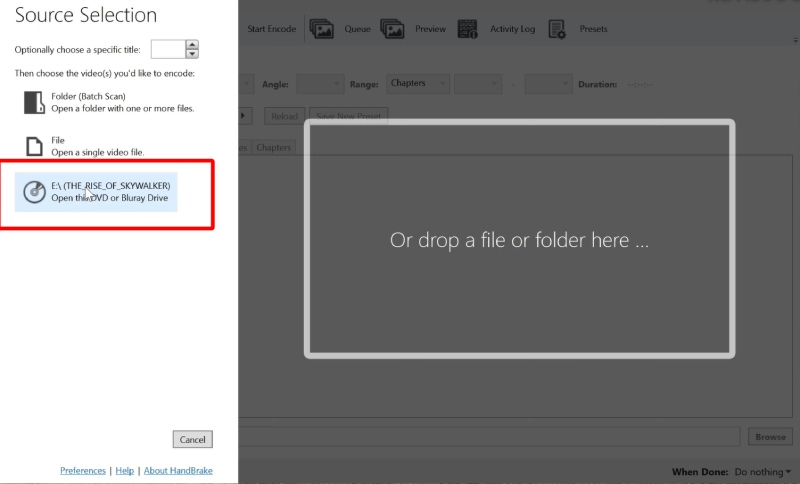Increase the specific title number

tap(192, 45)
